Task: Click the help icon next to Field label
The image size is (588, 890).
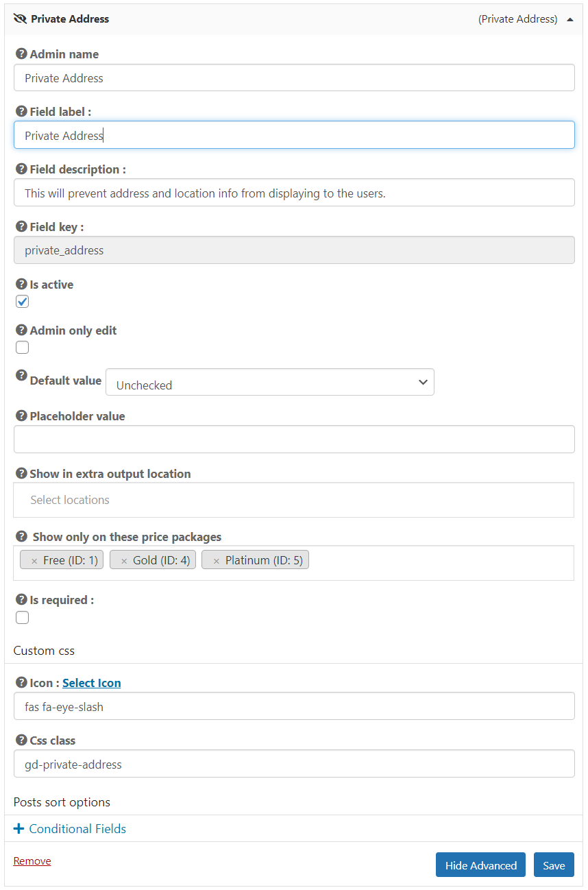Action: click(21, 111)
